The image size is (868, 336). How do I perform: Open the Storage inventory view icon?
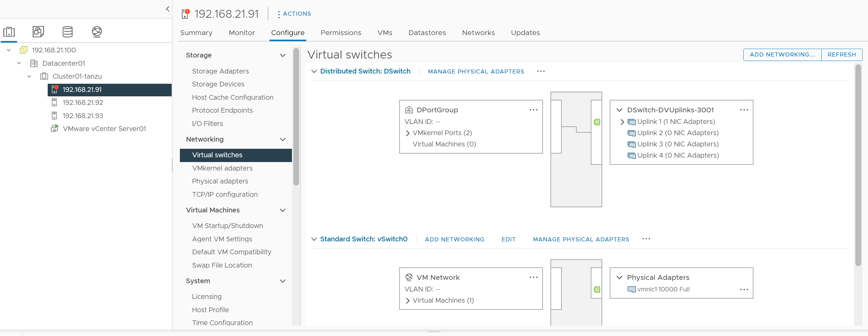[67, 32]
